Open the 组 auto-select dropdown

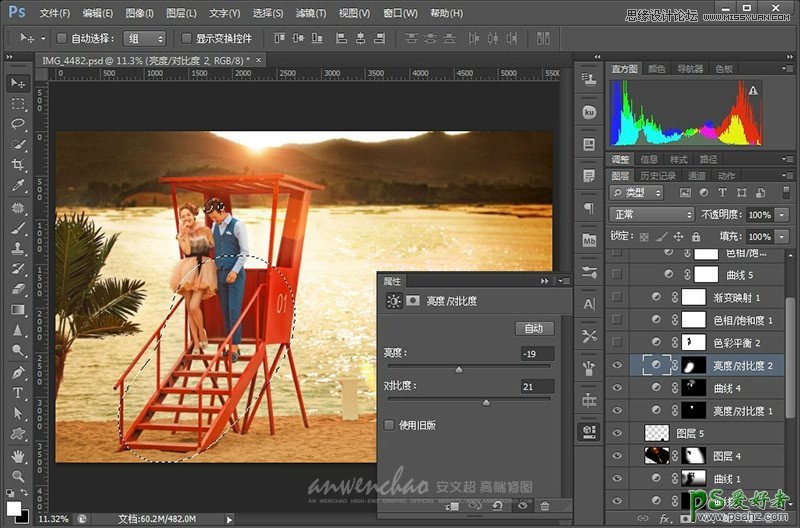[x=146, y=38]
